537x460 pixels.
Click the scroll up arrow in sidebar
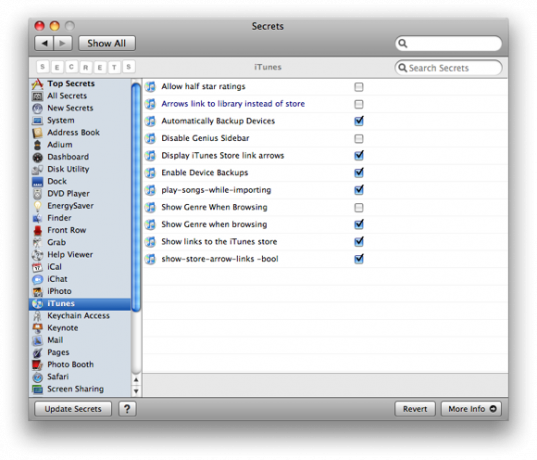136,380
